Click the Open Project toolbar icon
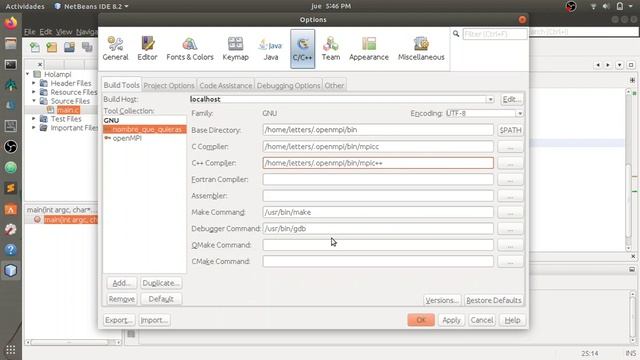Viewport: 640px width, 360px height. click(x=69, y=47)
